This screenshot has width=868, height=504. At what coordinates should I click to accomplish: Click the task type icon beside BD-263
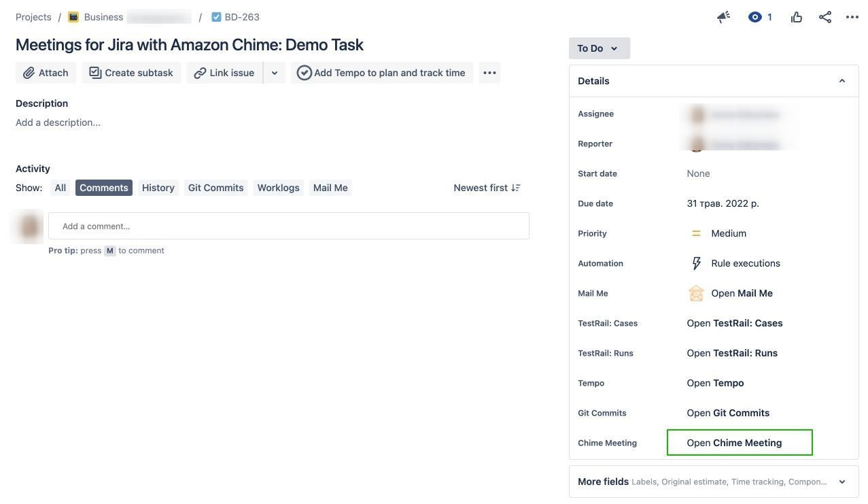[216, 17]
